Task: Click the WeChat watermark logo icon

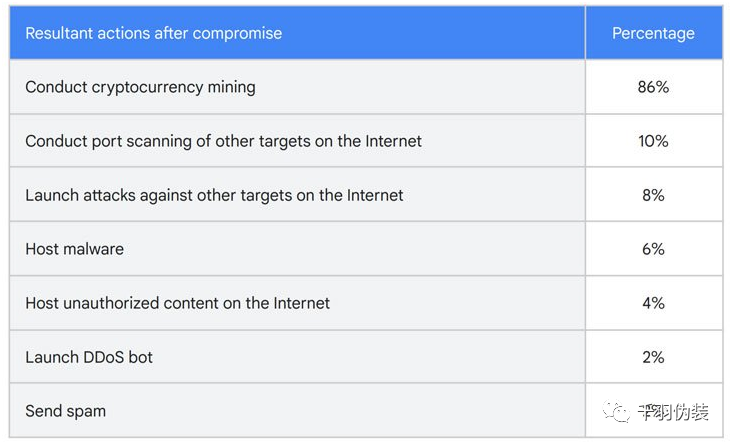Action: pyautogui.click(x=616, y=411)
